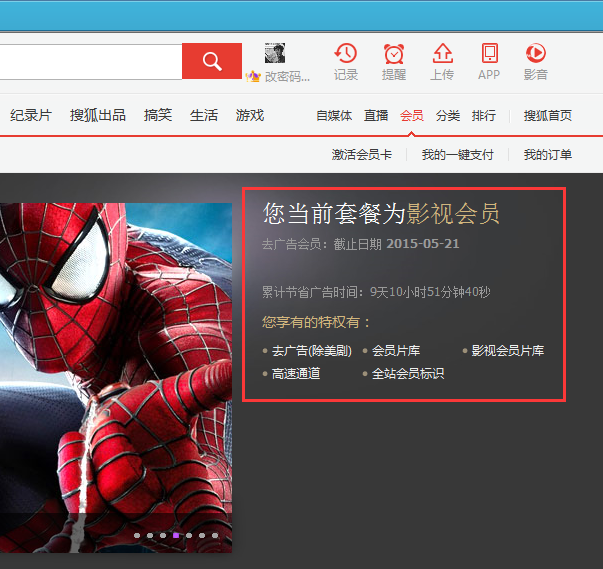Click the red search magnifier button
Viewport: 603px width, 569px height.
pyautogui.click(x=212, y=61)
